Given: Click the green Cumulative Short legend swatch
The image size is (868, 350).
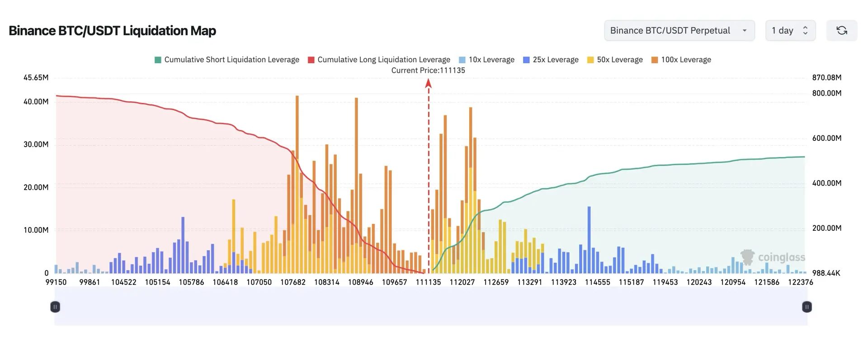Looking at the screenshot, I should pyautogui.click(x=158, y=60).
